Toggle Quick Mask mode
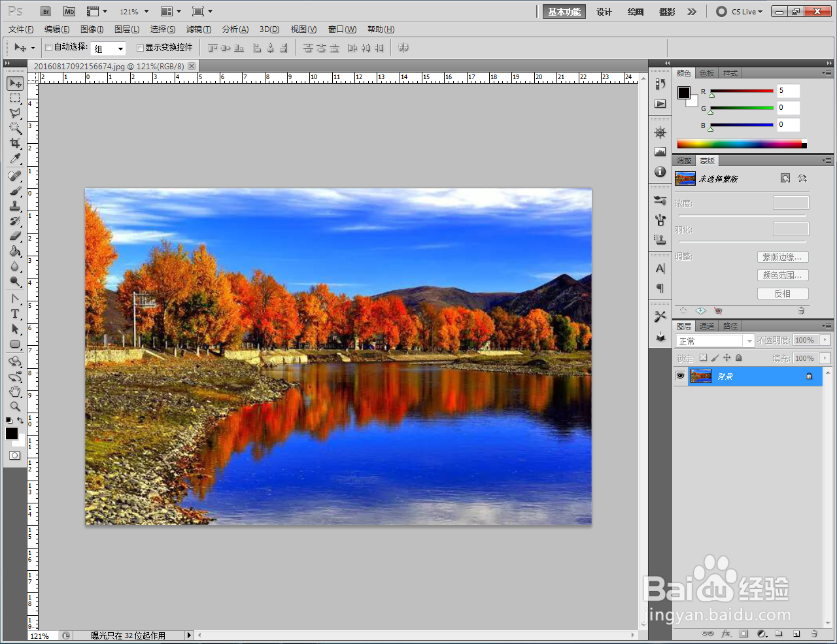The height and width of the screenshot is (644, 837). click(15, 455)
